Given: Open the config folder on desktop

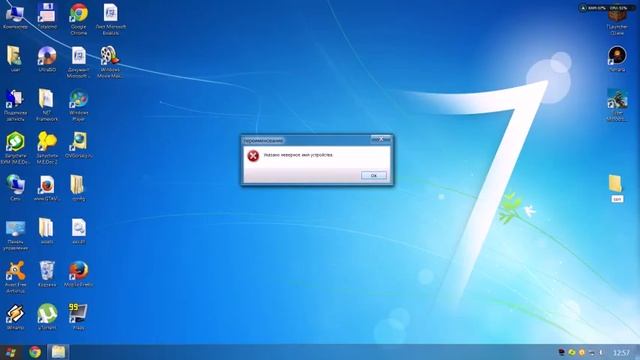Looking at the screenshot, I should (78, 188).
